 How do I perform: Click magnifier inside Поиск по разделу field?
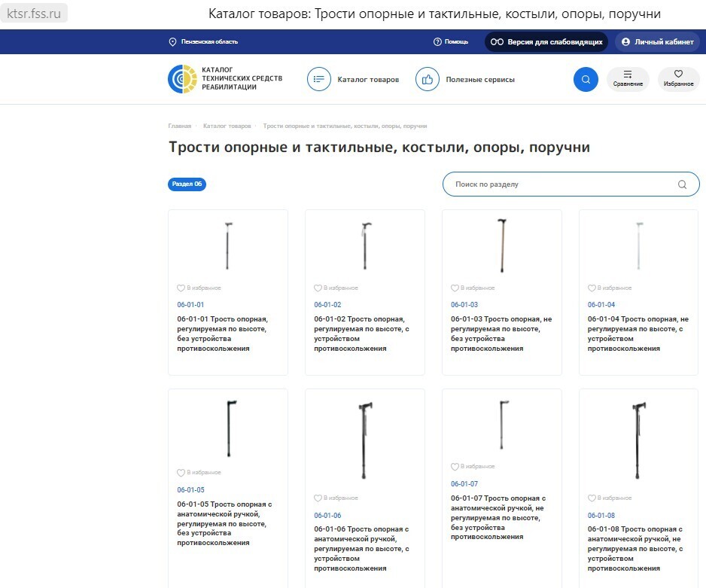tap(682, 184)
